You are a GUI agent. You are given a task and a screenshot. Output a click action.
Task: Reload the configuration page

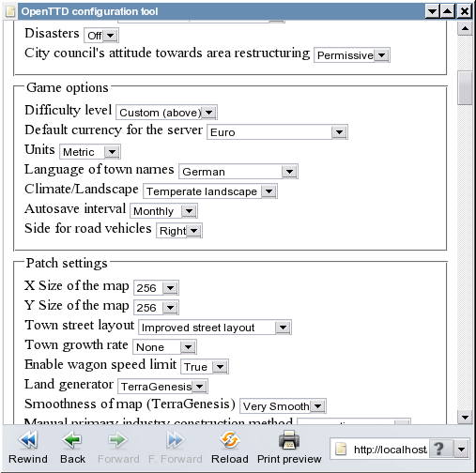point(229,440)
